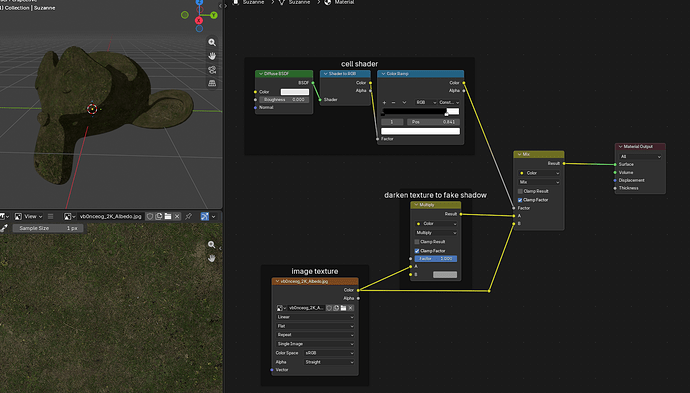Collapse the Shader to RGB node

[x=326, y=73]
